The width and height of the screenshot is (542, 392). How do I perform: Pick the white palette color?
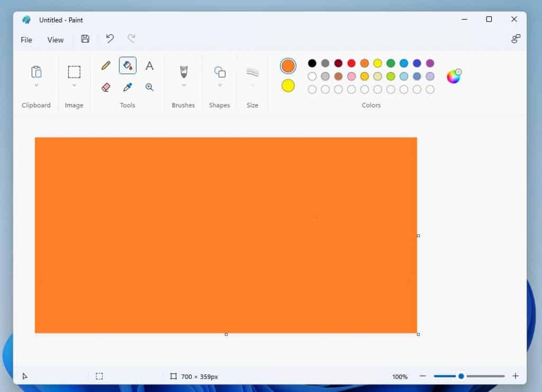pos(312,76)
